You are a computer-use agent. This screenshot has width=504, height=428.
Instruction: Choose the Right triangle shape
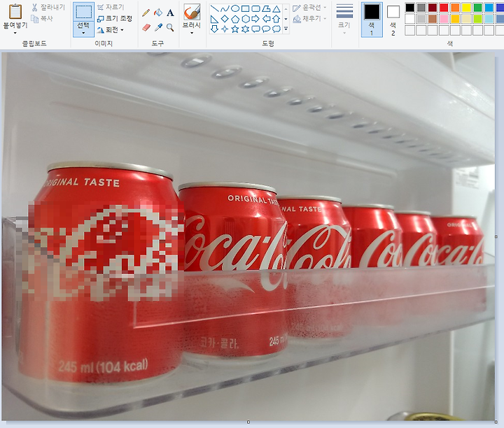tap(215, 19)
